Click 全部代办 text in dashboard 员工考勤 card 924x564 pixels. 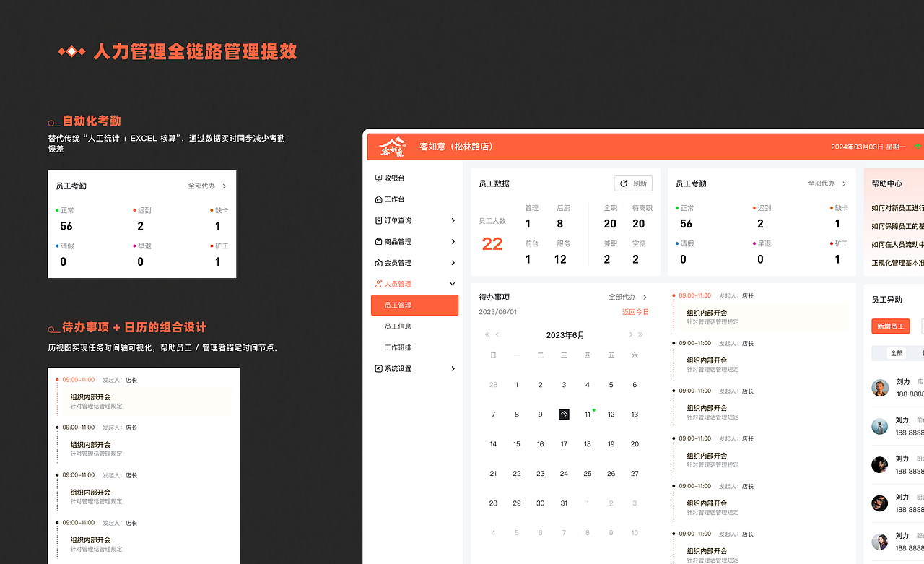[x=821, y=183]
